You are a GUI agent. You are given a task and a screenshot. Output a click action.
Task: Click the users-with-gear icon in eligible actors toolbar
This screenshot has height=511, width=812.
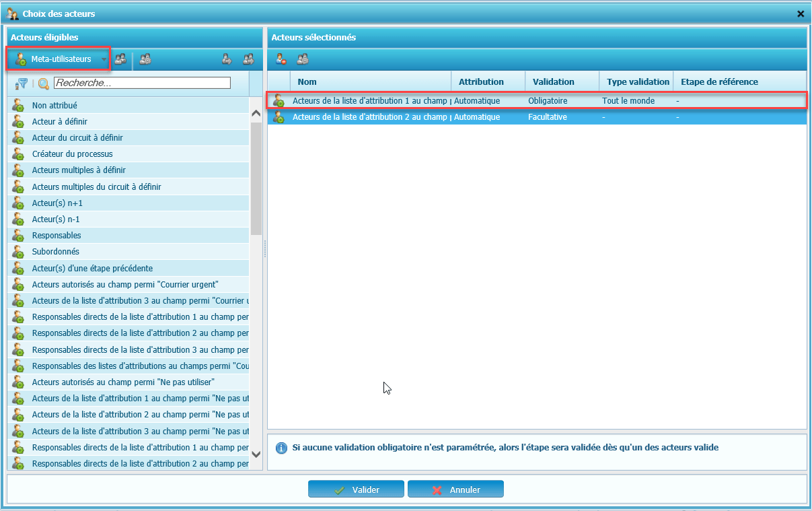pos(145,59)
